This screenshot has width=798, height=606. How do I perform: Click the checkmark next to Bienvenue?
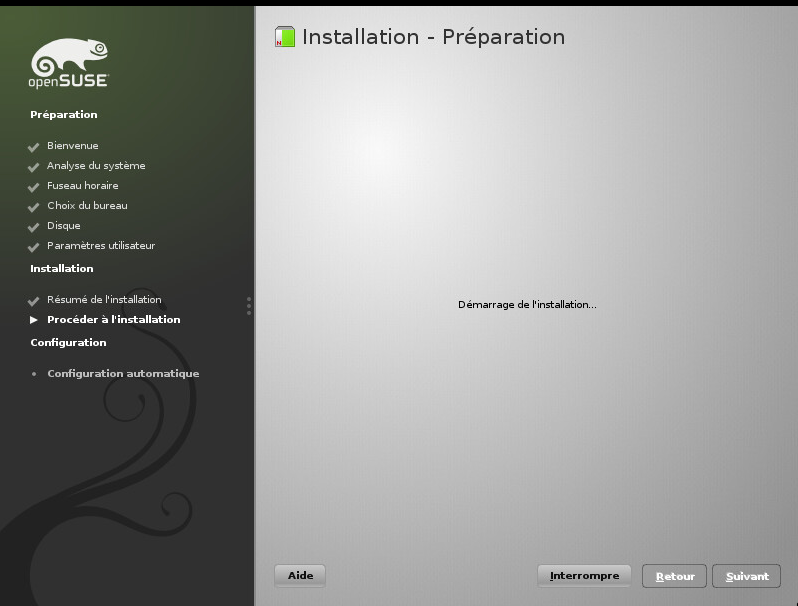click(34, 147)
